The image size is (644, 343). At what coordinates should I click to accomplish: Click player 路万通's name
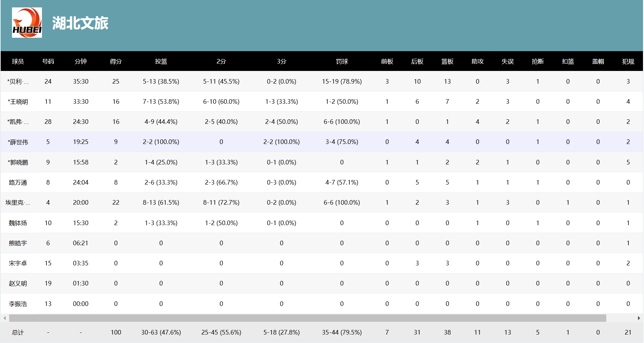[x=18, y=182]
